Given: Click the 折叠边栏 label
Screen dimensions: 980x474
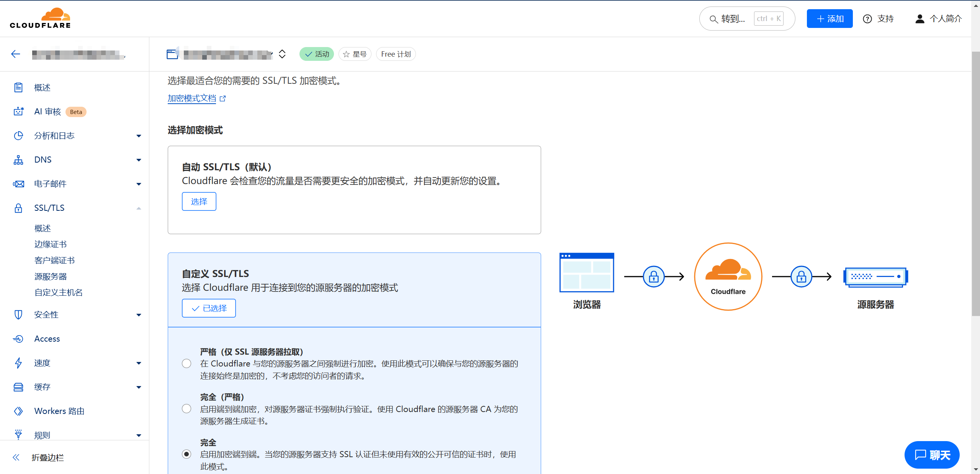Looking at the screenshot, I should pyautogui.click(x=47, y=457).
